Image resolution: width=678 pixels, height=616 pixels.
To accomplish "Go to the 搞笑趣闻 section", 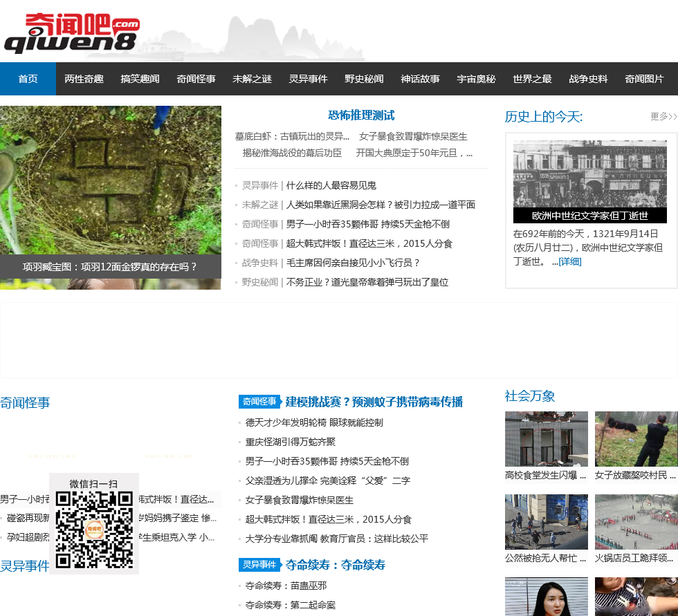I will [140, 79].
